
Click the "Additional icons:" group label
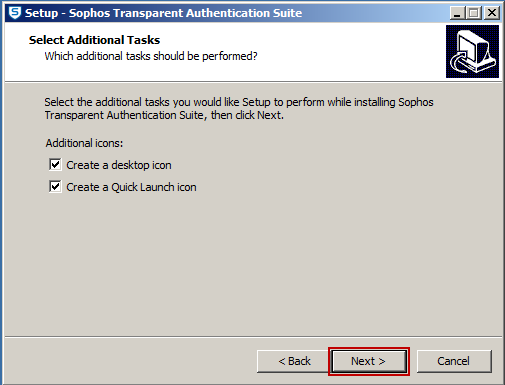coord(84,143)
